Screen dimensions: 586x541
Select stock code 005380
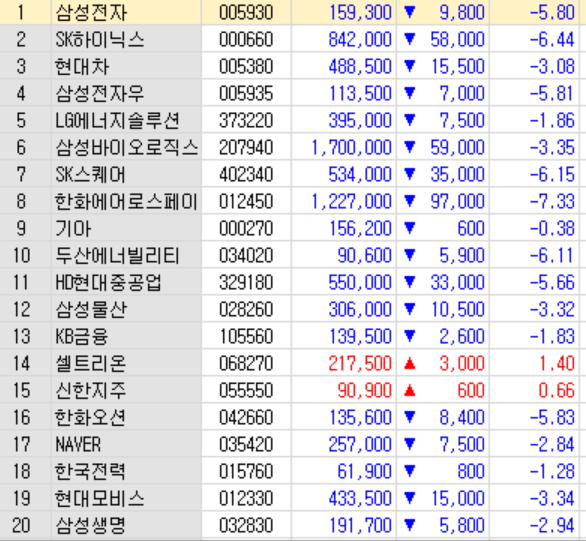click(246, 67)
